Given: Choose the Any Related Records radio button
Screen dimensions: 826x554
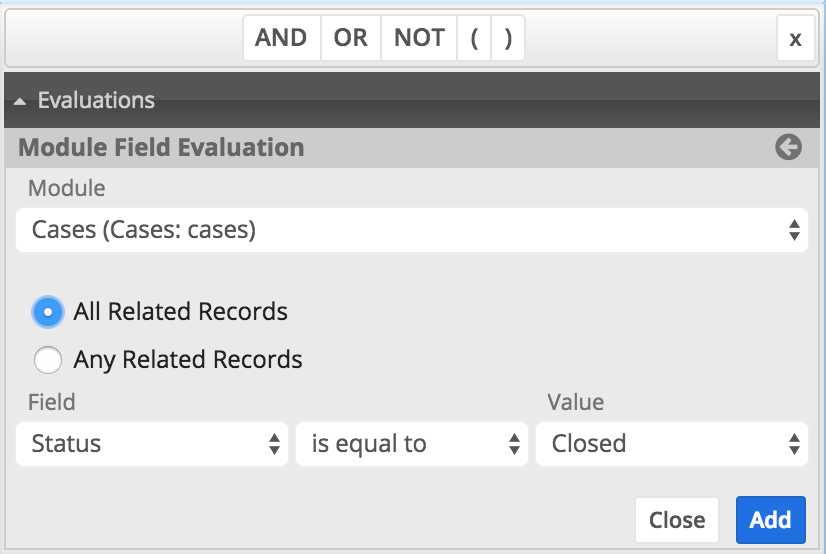Looking at the screenshot, I should point(48,359).
